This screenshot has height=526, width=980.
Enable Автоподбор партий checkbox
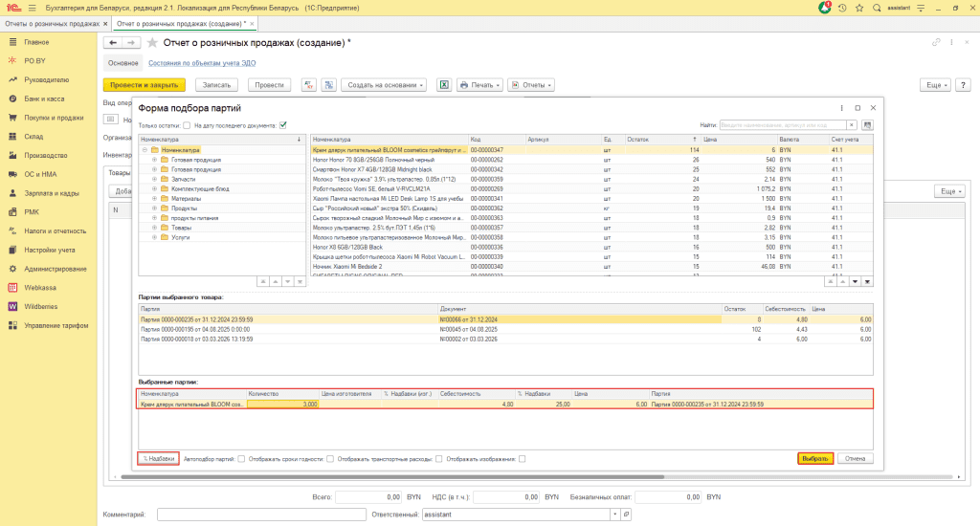tap(241, 458)
